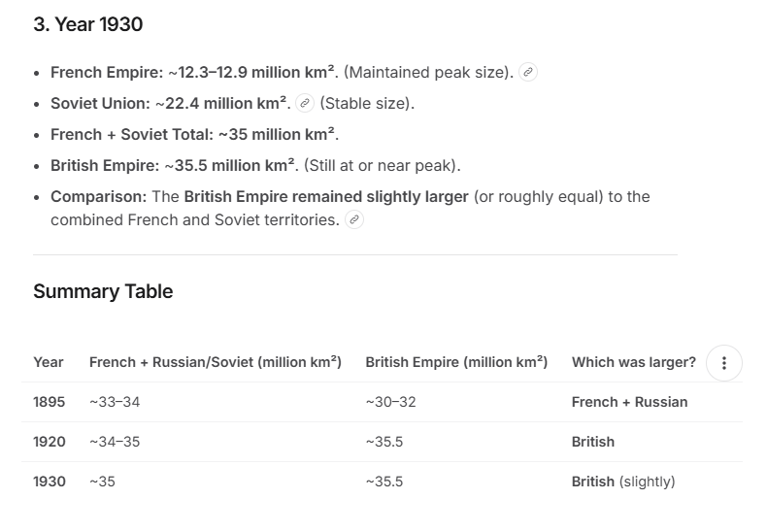Screen dimensions: 767x532
Task: Select the Which was larger? column header
Action: click(x=633, y=362)
